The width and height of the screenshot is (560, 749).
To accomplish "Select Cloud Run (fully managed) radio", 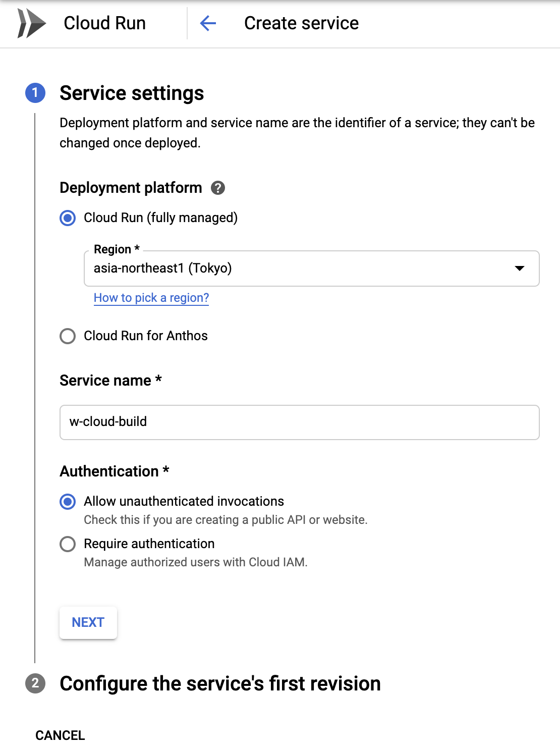I will [x=68, y=218].
